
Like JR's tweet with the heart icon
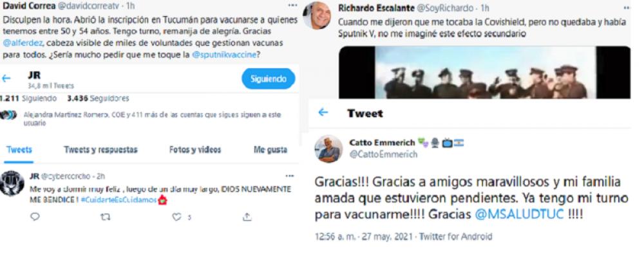pyautogui.click(x=177, y=217)
